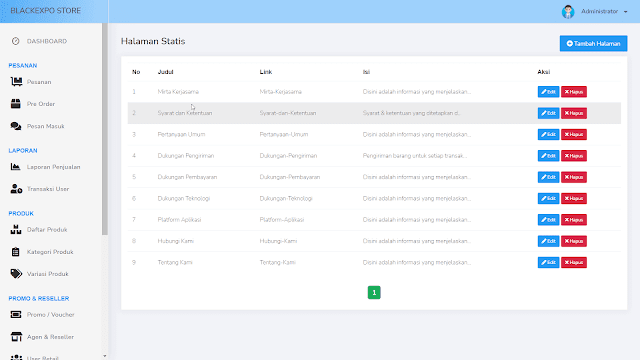Select the Platform Aplikasi title cell
Screen dimensions: 640x360
tap(179, 220)
